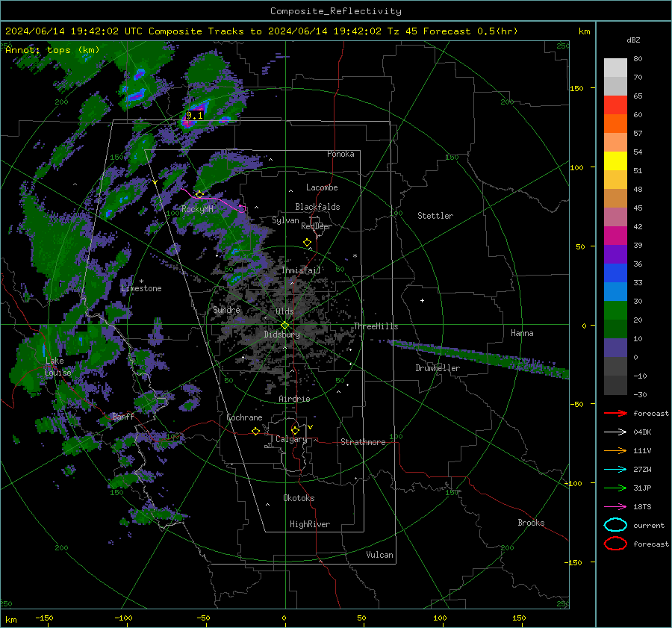672x628 pixels.
Task: Click the Banff city label
Action: [x=123, y=416]
